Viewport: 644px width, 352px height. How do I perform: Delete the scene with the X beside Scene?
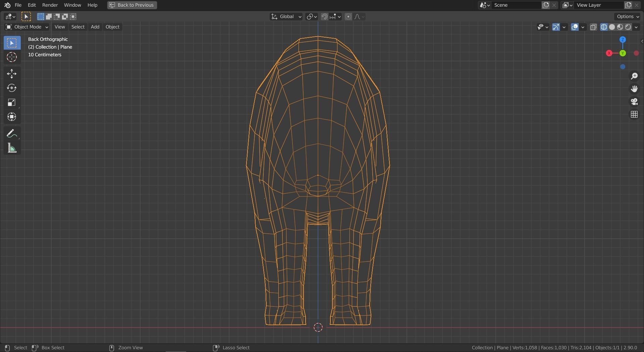point(554,5)
